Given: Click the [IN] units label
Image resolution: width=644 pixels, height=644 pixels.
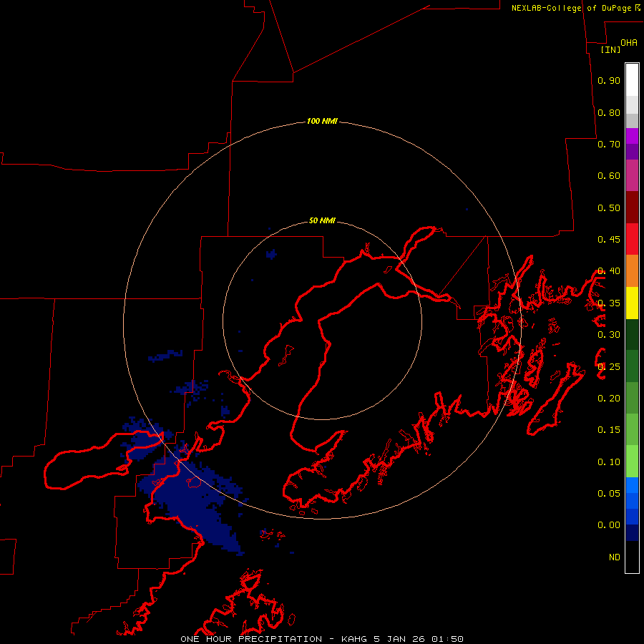Looking at the screenshot, I should point(610,49).
